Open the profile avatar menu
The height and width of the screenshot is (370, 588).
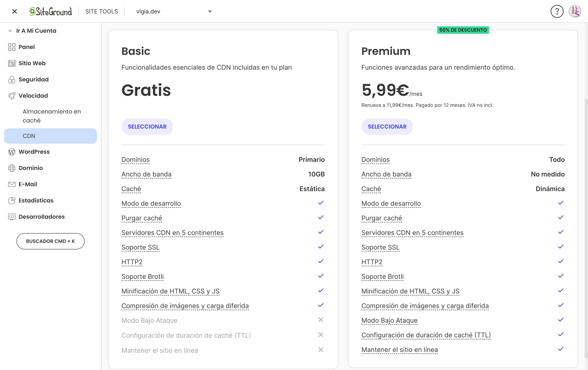(576, 11)
